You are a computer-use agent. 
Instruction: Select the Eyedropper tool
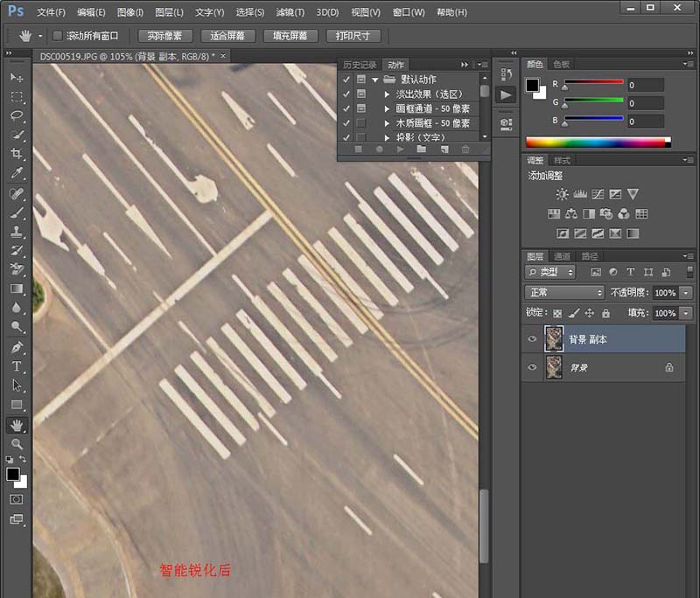17,173
